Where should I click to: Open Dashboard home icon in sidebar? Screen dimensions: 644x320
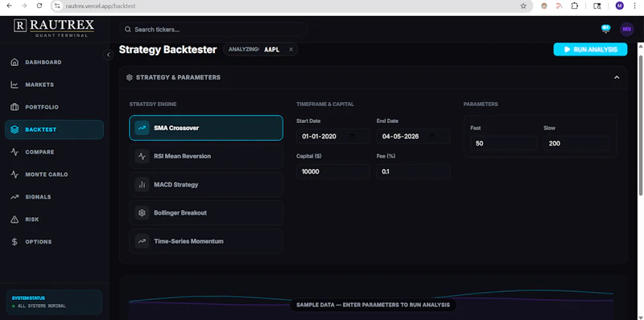tap(14, 63)
